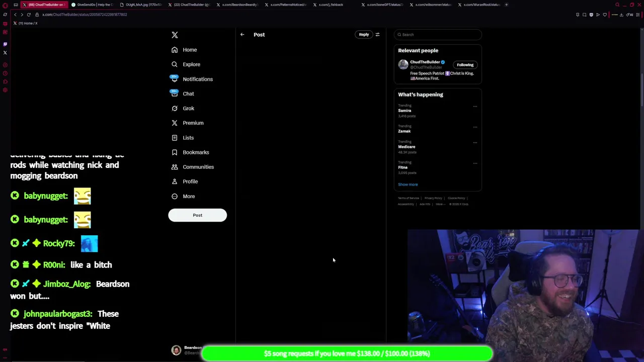The height and width of the screenshot is (362, 644).
Task: Open the Samira trending topic
Action: [405, 111]
